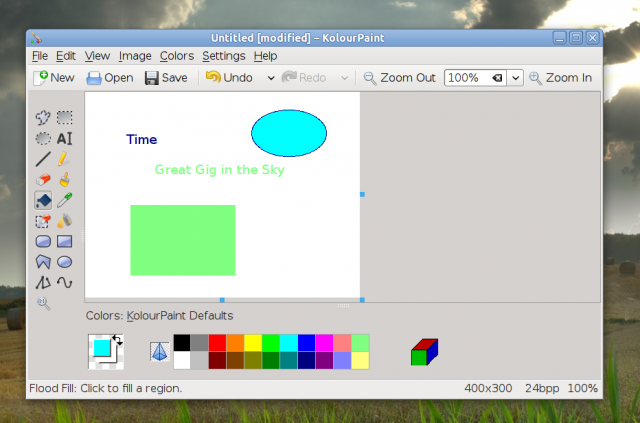The image size is (640, 423).
Task: Select the Pen tool
Action: (64, 159)
